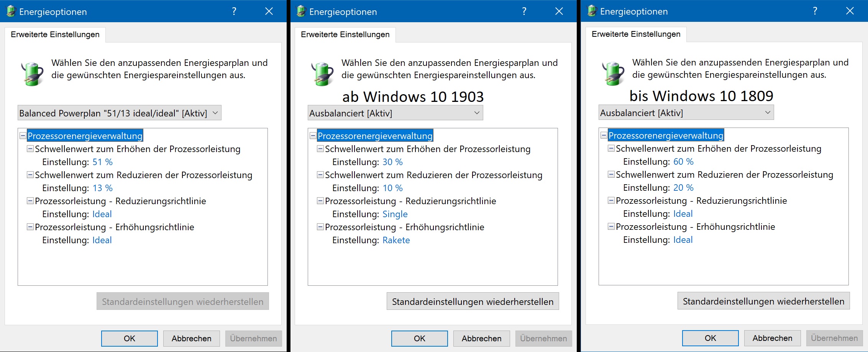
Task: Close the left Energieoptionen window
Action: tap(269, 11)
